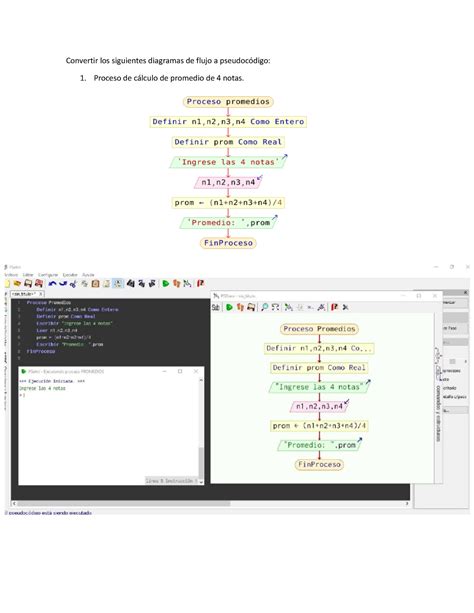Click 'Proceso Promedios' node in PSDraw window

click(319, 329)
